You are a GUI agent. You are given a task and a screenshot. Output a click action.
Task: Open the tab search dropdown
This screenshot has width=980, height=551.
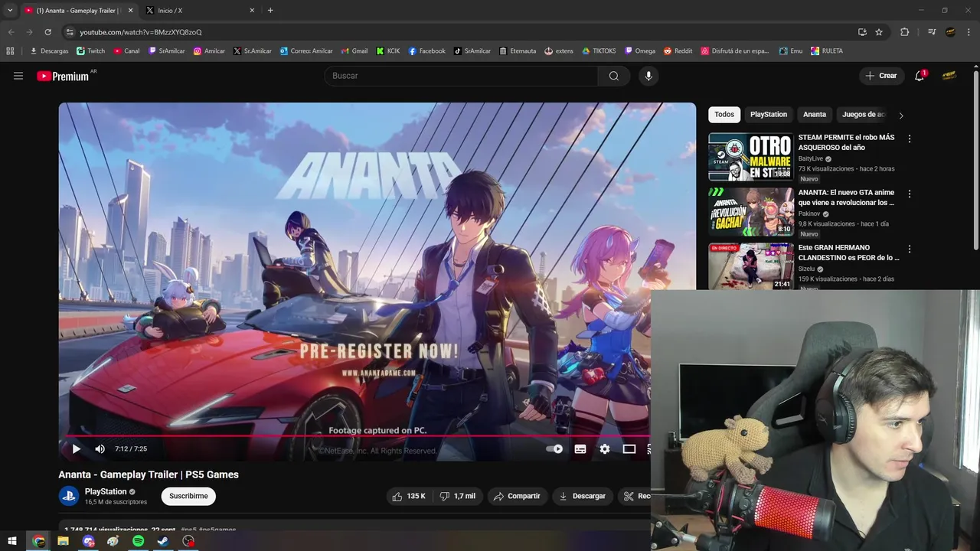click(10, 11)
